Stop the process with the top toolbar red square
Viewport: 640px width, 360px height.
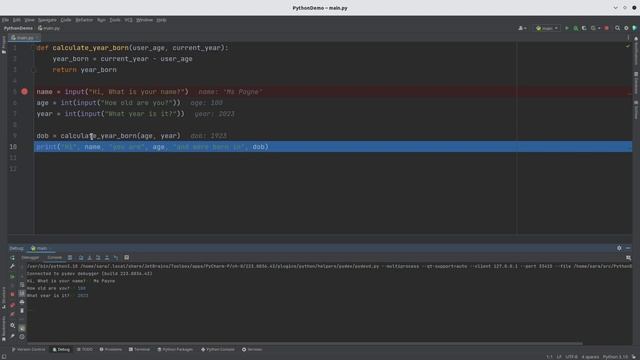(607, 28)
